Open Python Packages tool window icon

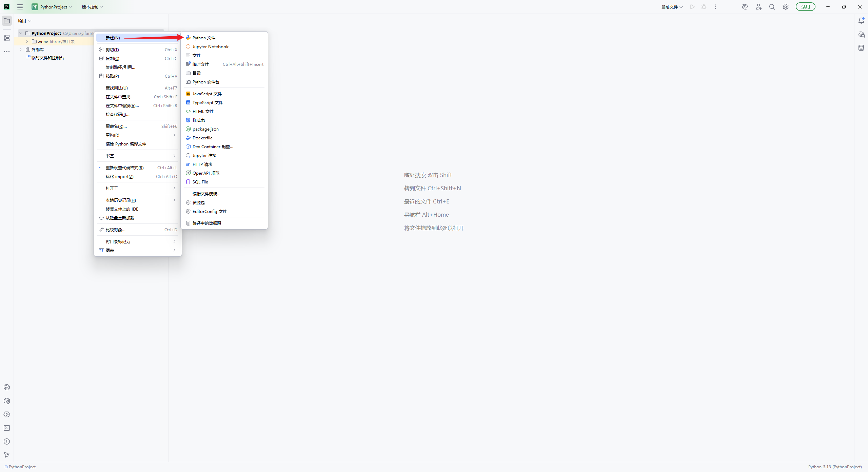click(x=7, y=401)
